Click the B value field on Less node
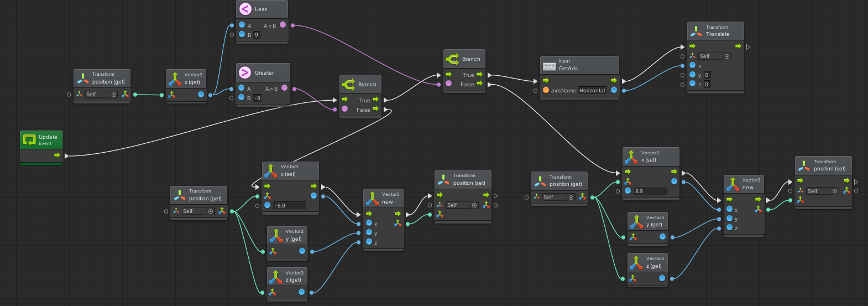 point(257,35)
